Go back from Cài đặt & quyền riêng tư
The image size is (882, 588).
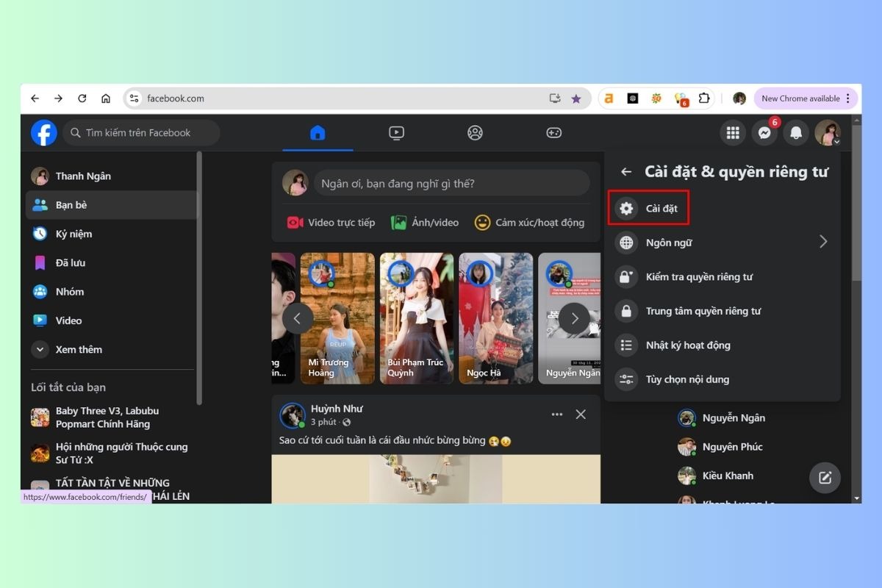coord(626,172)
